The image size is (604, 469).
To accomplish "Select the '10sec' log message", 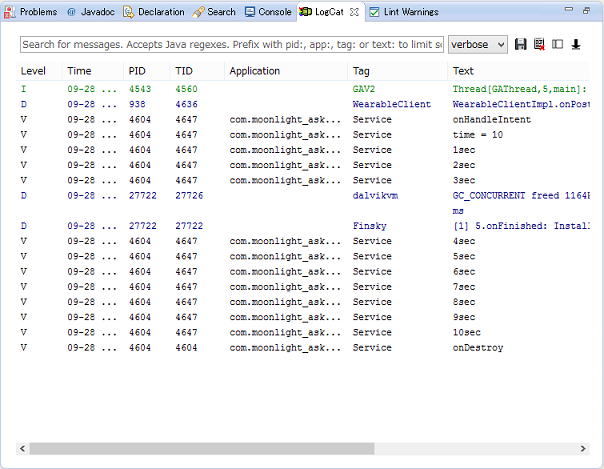I will pos(466,332).
